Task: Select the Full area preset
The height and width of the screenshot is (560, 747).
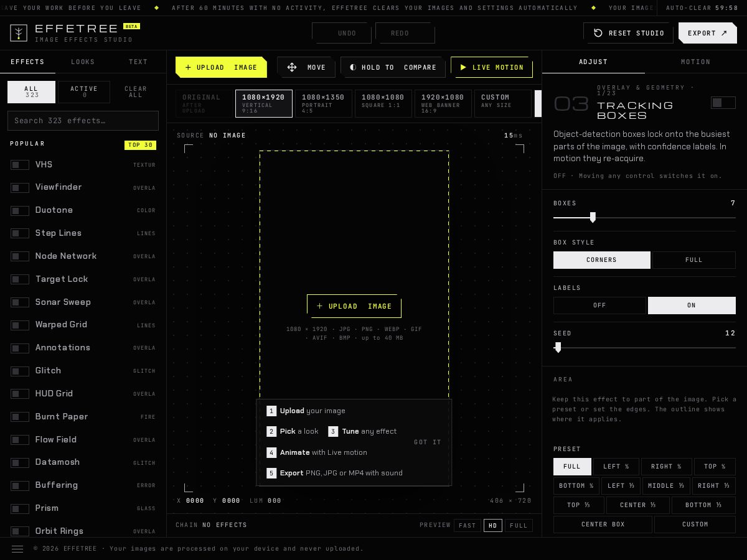Action: (x=572, y=467)
